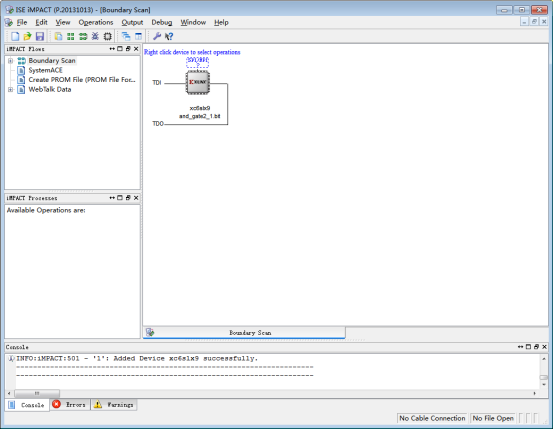Screen dimensions: 554x429
Task: Click the iMPACT application icon in title bar
Action: coord(10,10)
